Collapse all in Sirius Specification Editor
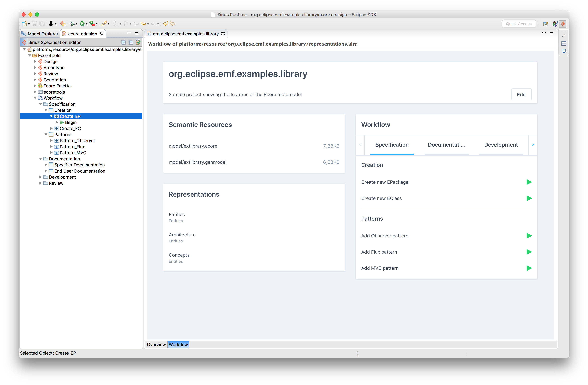The width and height of the screenshot is (588, 385). click(x=131, y=43)
